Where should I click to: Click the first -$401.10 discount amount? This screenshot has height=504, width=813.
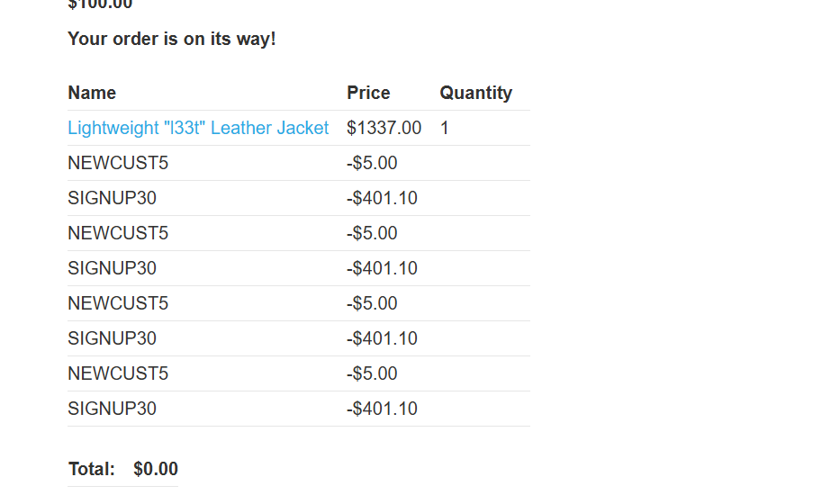[x=382, y=198]
